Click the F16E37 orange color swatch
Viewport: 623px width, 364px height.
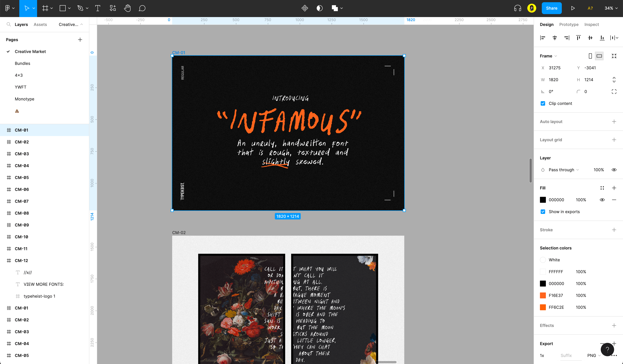pos(543,296)
